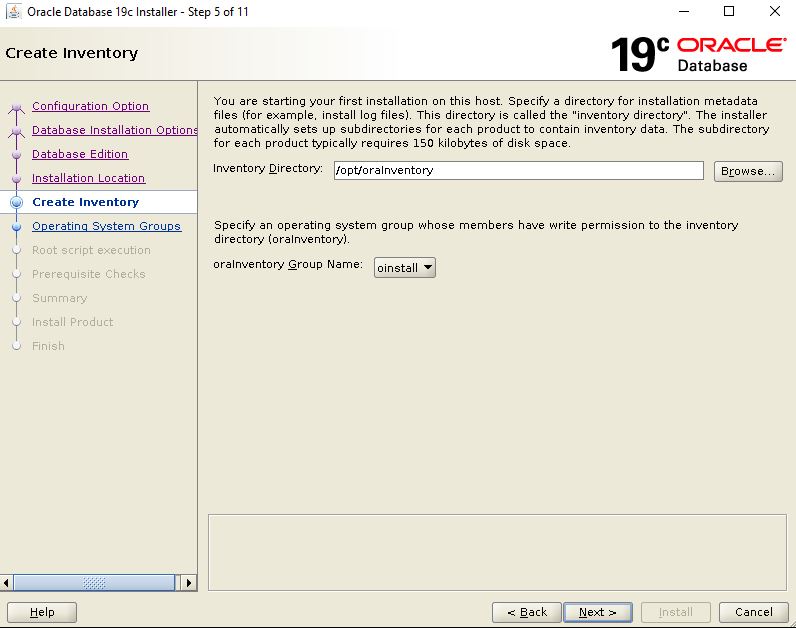Click the Oracle 19c Database logo
Image resolution: width=796 pixels, height=628 pixels.
[699, 54]
